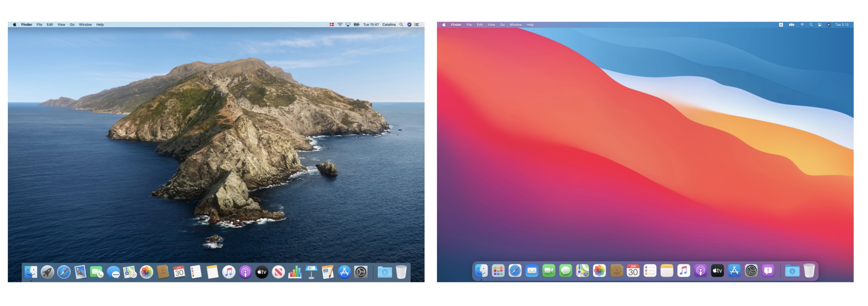868x306 pixels.
Task: Open Calendar in the Big Sur dock
Action: [633, 271]
